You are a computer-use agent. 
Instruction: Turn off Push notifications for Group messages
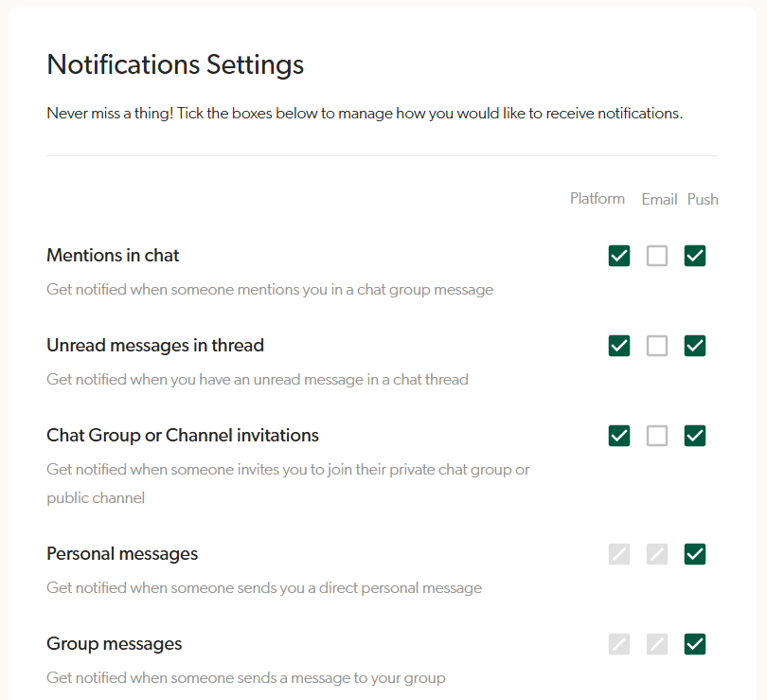coord(695,644)
